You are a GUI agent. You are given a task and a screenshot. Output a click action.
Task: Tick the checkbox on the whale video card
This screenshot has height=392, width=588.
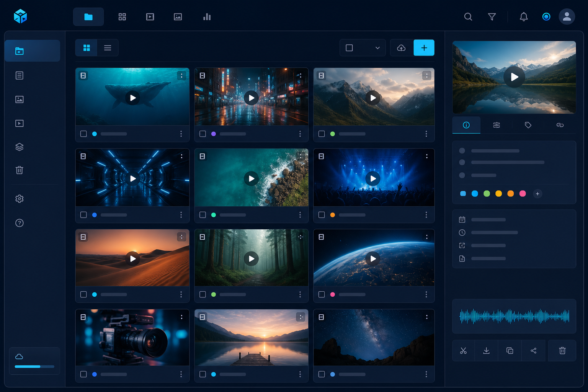click(x=83, y=134)
